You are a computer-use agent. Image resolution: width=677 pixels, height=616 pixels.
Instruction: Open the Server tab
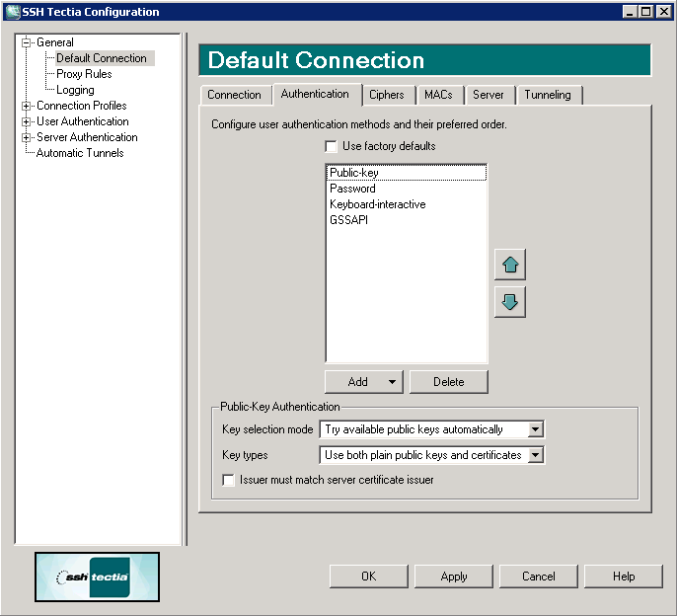[489, 95]
